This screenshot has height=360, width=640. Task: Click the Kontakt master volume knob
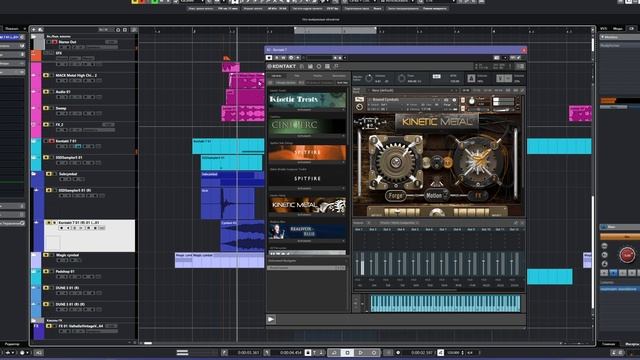[x=369, y=78]
